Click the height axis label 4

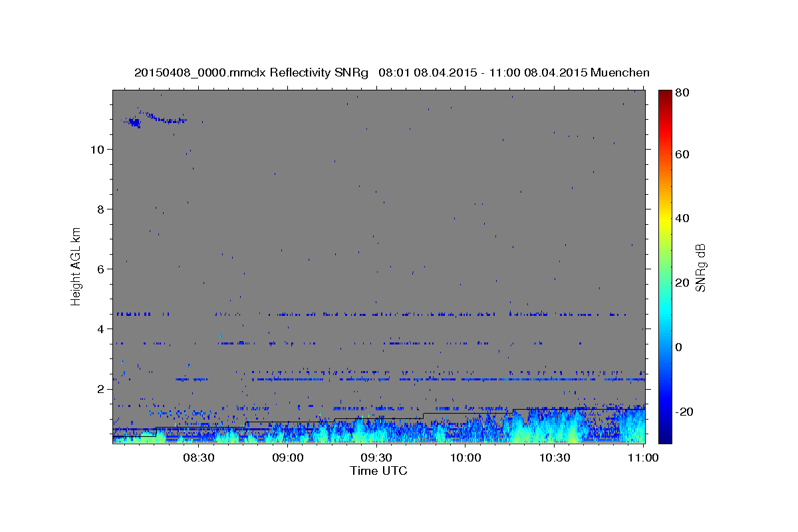coord(102,329)
